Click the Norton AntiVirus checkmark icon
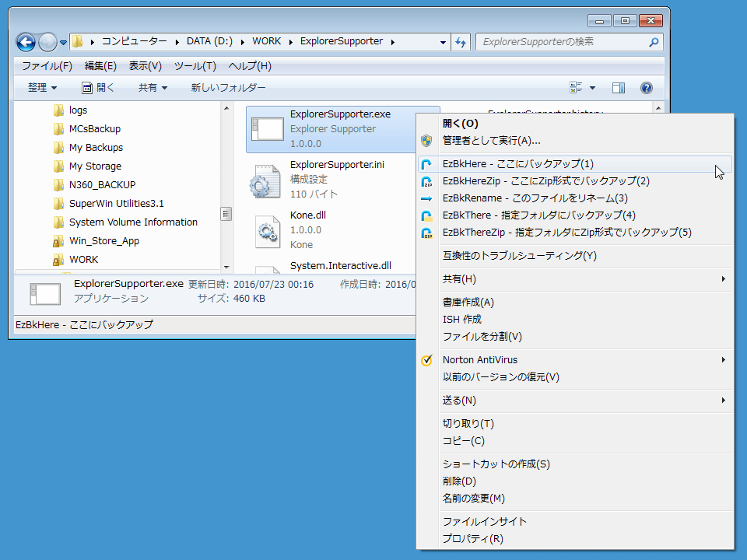Screen dimensions: 747x560 [426, 360]
